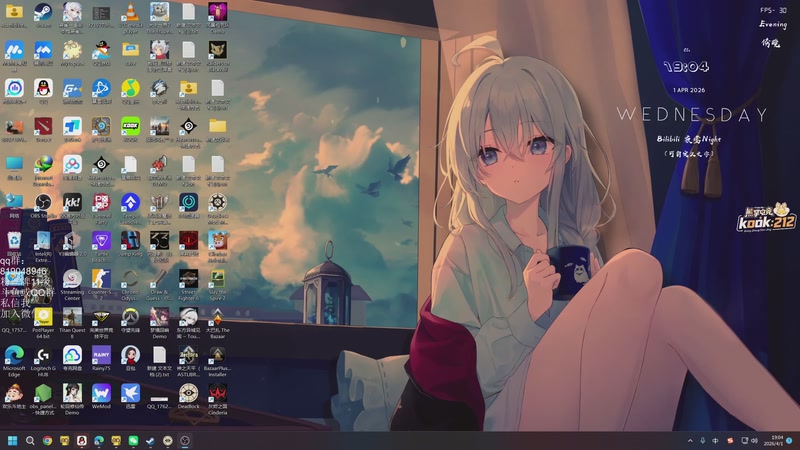The height and width of the screenshot is (450, 800).
Task: Switch to OBS in the taskbar
Action: (185, 440)
